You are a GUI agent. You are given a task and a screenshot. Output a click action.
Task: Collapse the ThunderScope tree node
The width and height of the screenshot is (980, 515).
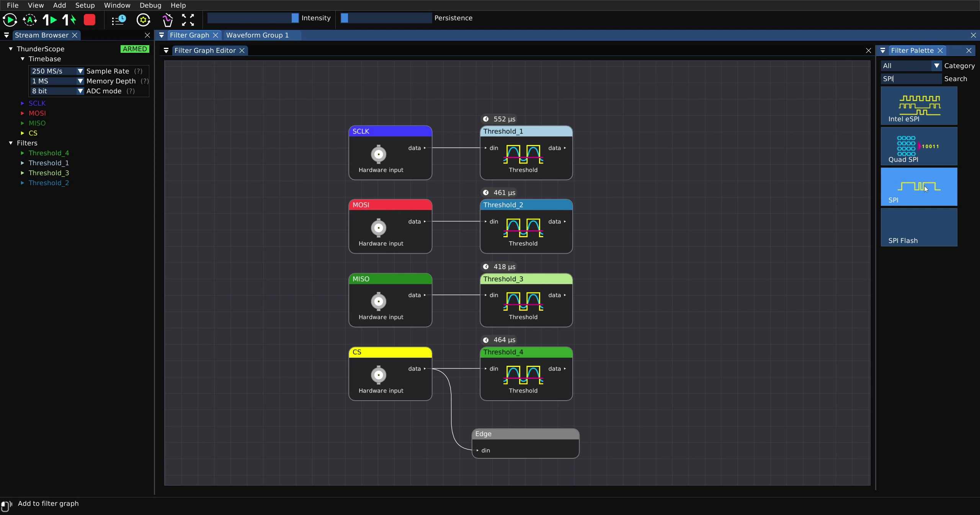pyautogui.click(x=11, y=49)
